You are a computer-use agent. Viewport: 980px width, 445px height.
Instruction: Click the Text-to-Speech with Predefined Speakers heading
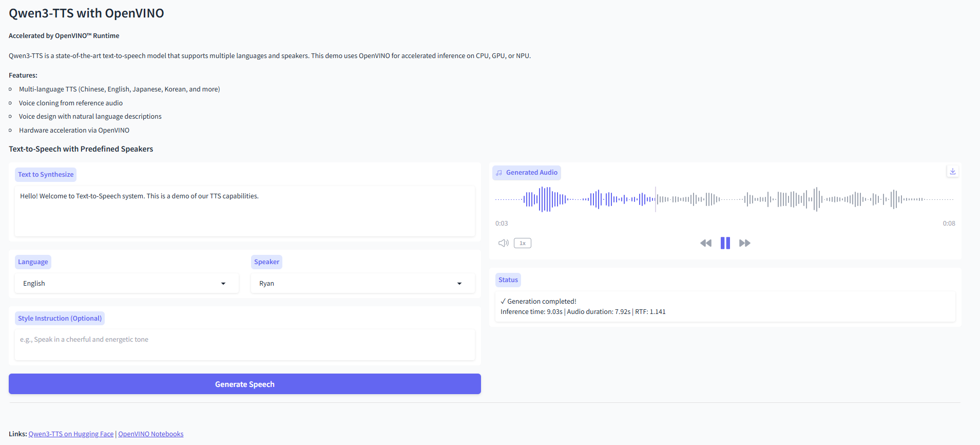(81, 149)
